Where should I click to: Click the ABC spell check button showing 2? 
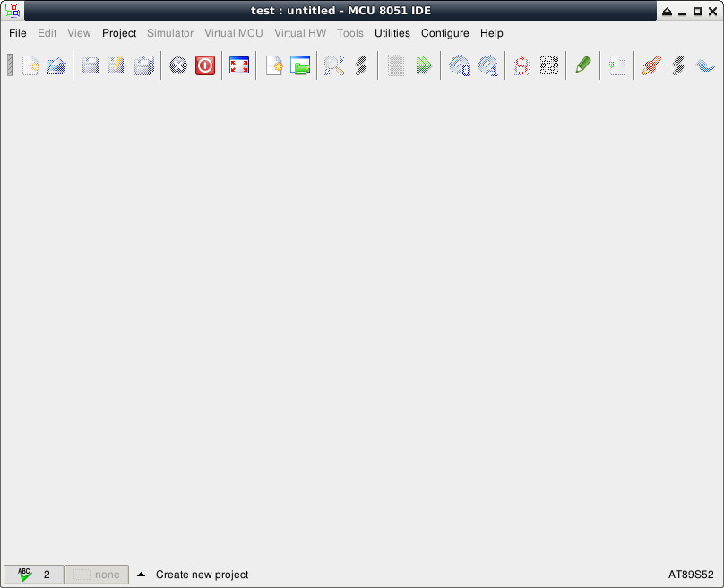34,575
